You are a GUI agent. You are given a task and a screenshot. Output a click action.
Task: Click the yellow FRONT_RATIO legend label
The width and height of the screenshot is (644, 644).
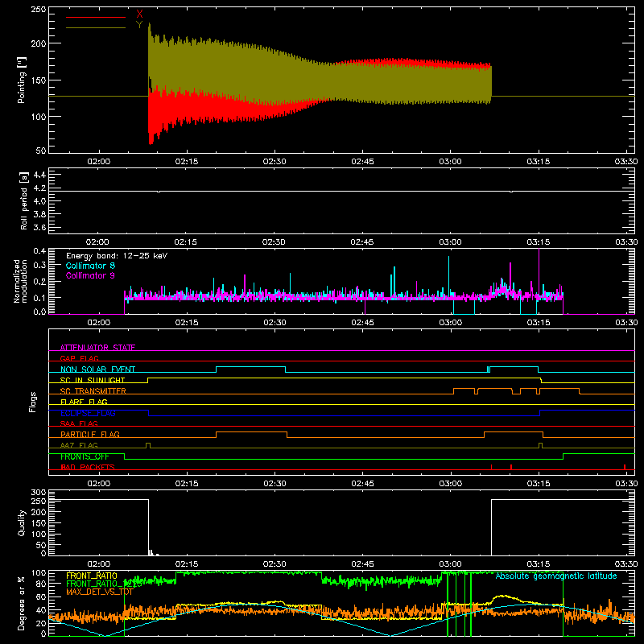(x=92, y=576)
